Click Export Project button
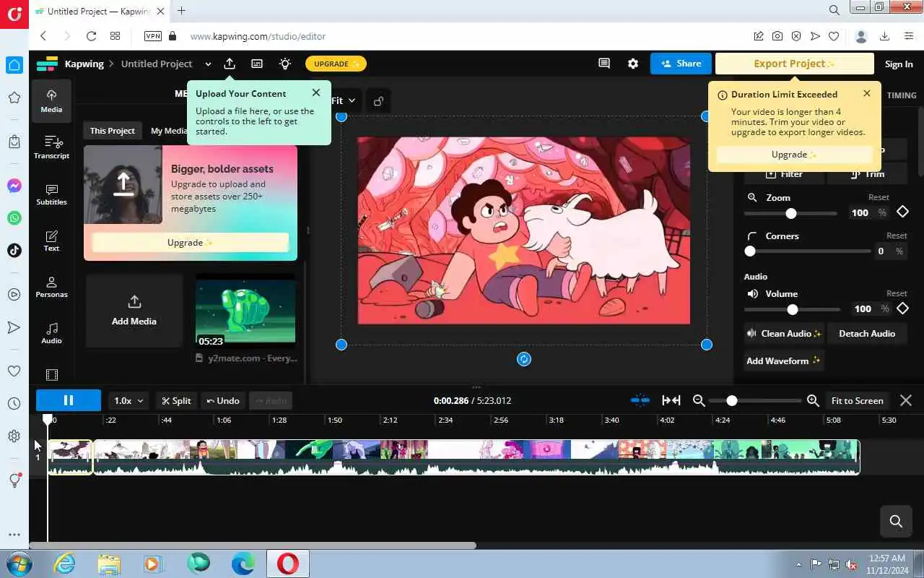 coord(794,64)
